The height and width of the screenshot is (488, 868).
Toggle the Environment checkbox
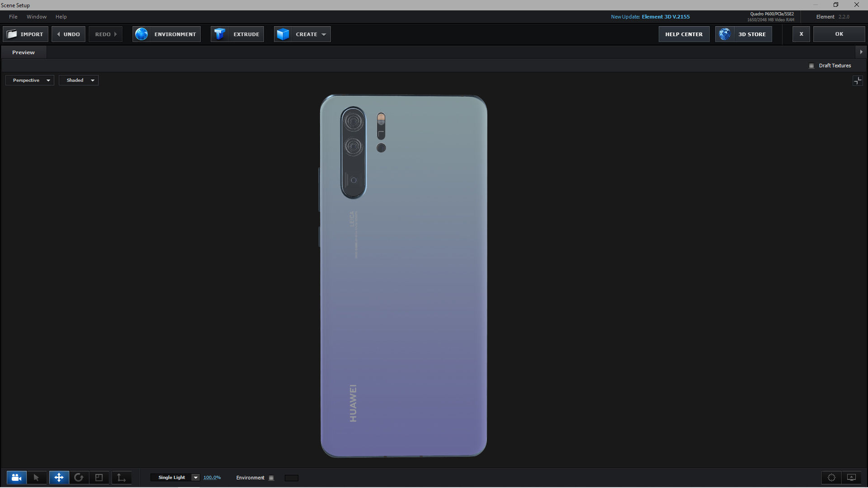click(x=271, y=478)
